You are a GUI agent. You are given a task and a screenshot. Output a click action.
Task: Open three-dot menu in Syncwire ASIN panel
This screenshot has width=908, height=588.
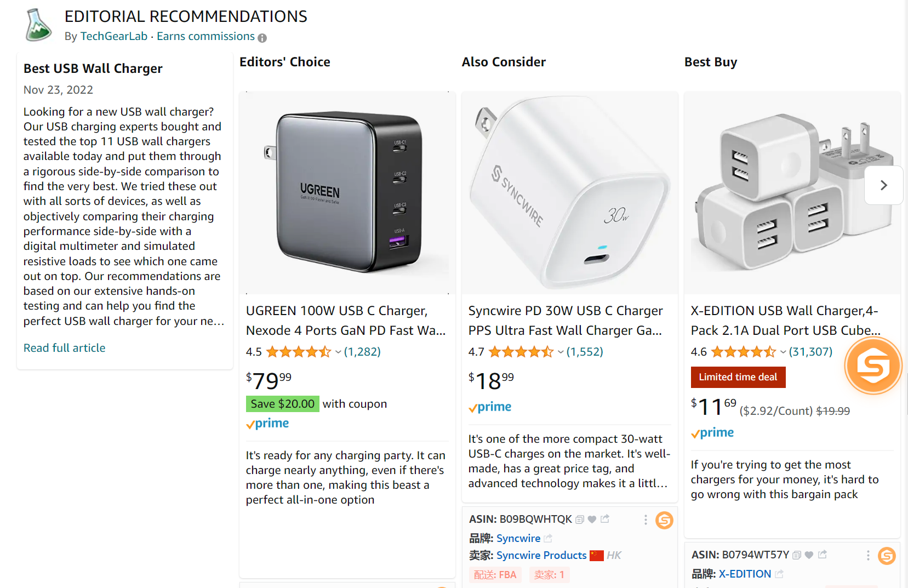[x=646, y=520]
